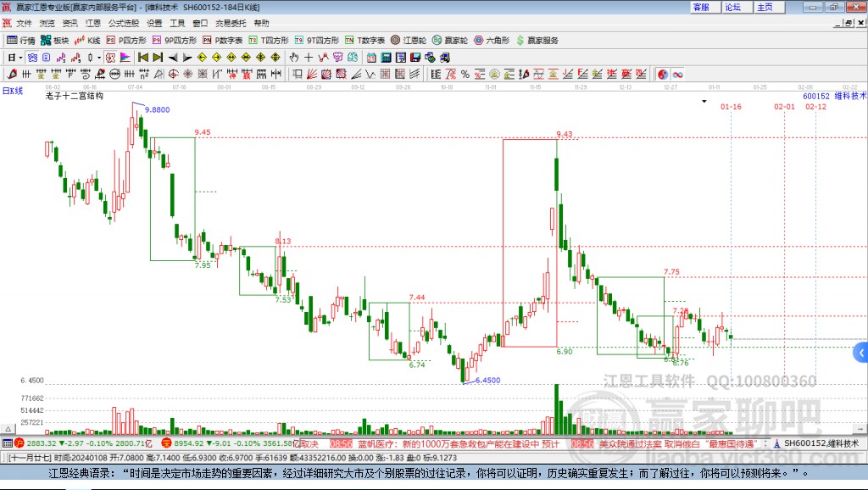Jump to first bar with green skip-back arrow
This screenshot has height=490, width=868.
pos(143,57)
